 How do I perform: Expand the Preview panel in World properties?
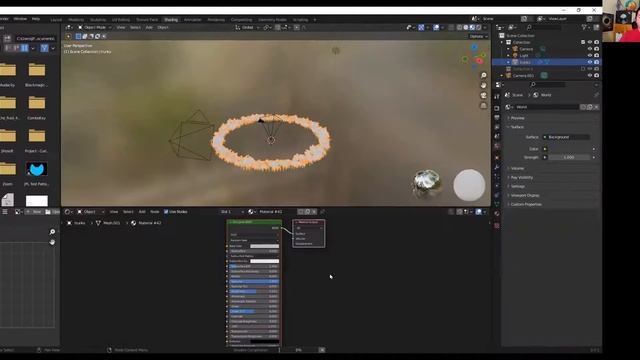517,118
